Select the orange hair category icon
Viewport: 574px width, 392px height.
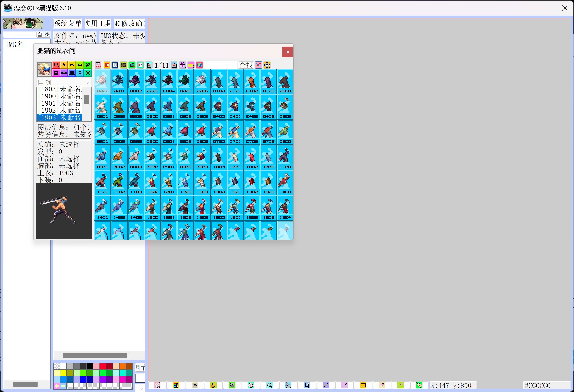64,65
